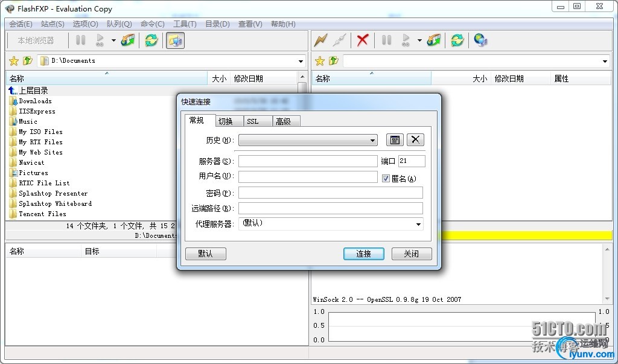
Task: Open the 会话(E) menu
Action: point(21,24)
